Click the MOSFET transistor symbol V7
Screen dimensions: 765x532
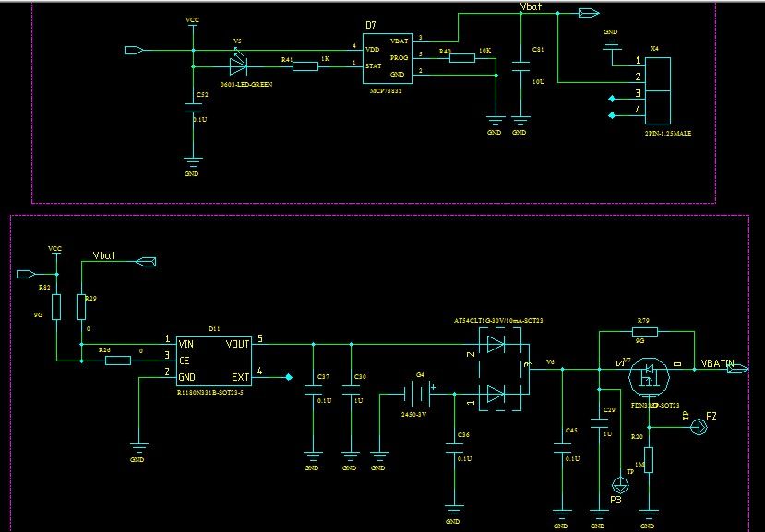point(647,375)
